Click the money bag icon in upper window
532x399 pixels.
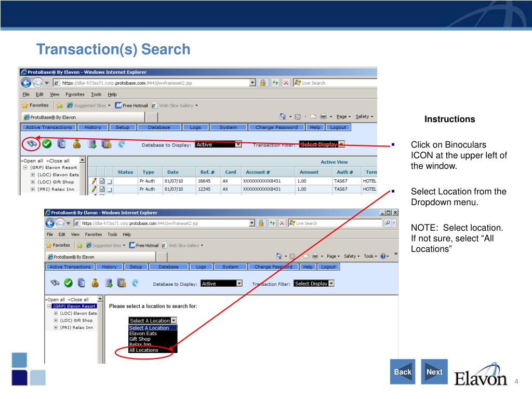tap(77, 144)
